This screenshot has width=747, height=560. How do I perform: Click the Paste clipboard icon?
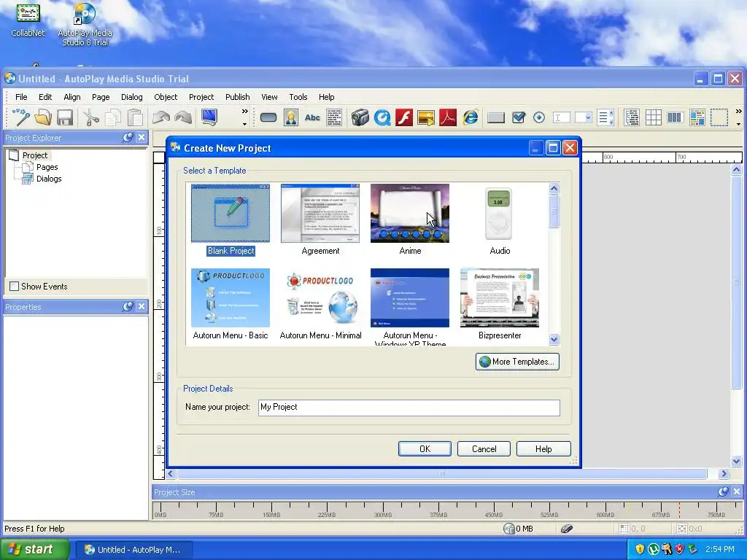click(135, 117)
